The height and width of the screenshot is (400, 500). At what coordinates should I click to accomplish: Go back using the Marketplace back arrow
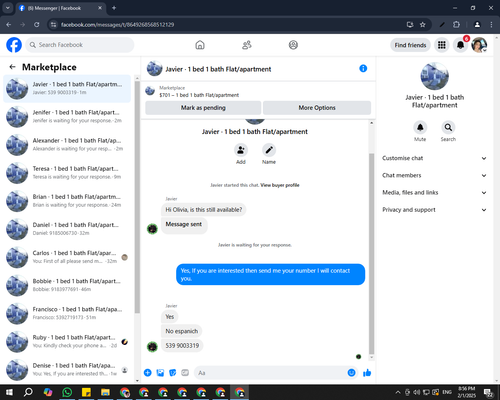point(13,67)
